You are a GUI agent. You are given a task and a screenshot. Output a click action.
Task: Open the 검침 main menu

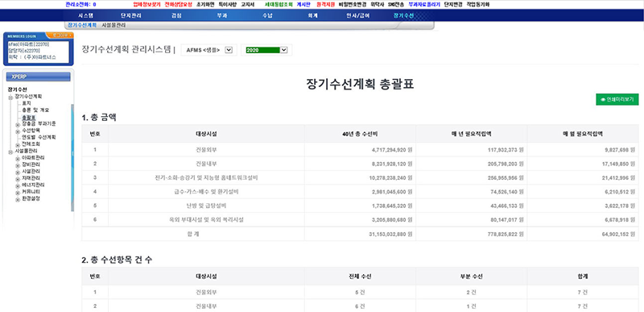tap(175, 15)
